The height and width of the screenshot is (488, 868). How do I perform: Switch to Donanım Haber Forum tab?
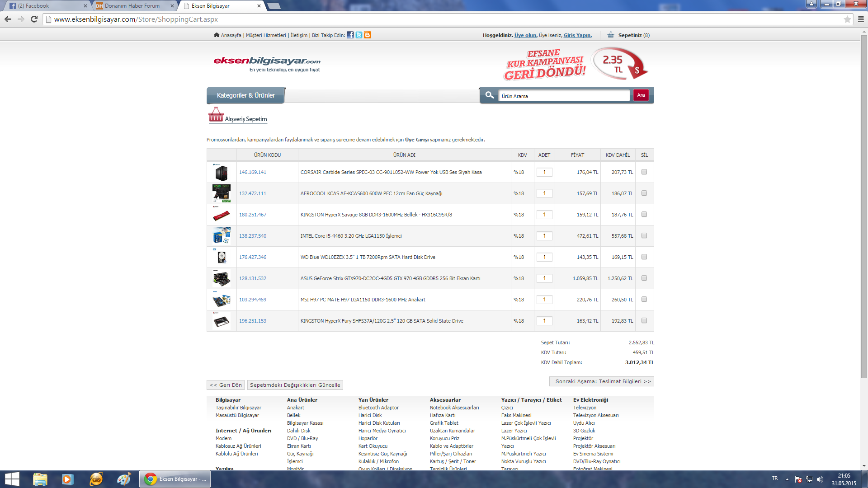coord(134,6)
